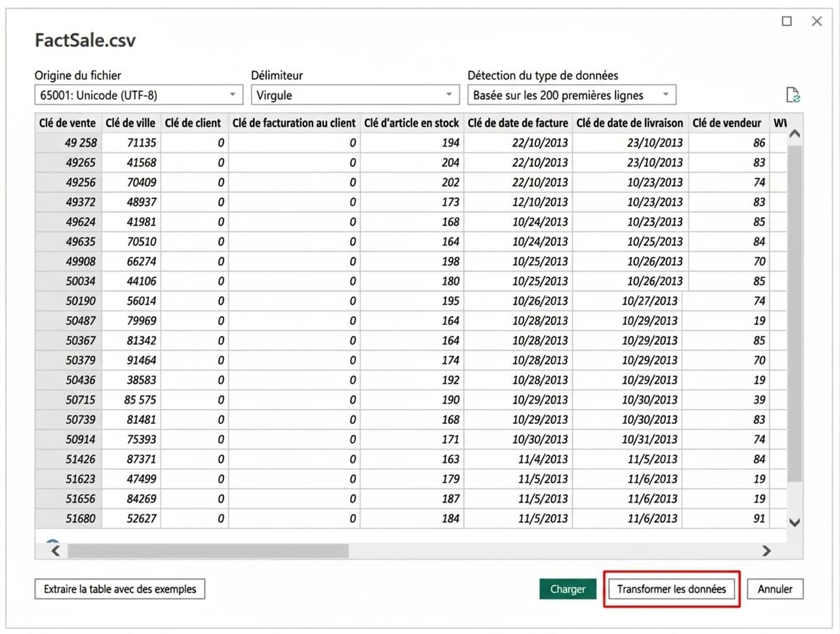
Task: Click the horizontal scrollbar left arrow
Action: click(x=55, y=550)
